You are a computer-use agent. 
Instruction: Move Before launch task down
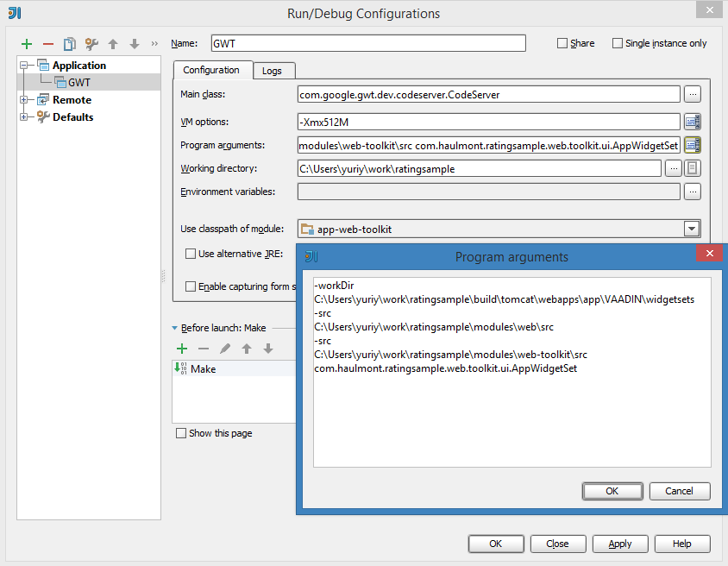pos(268,349)
